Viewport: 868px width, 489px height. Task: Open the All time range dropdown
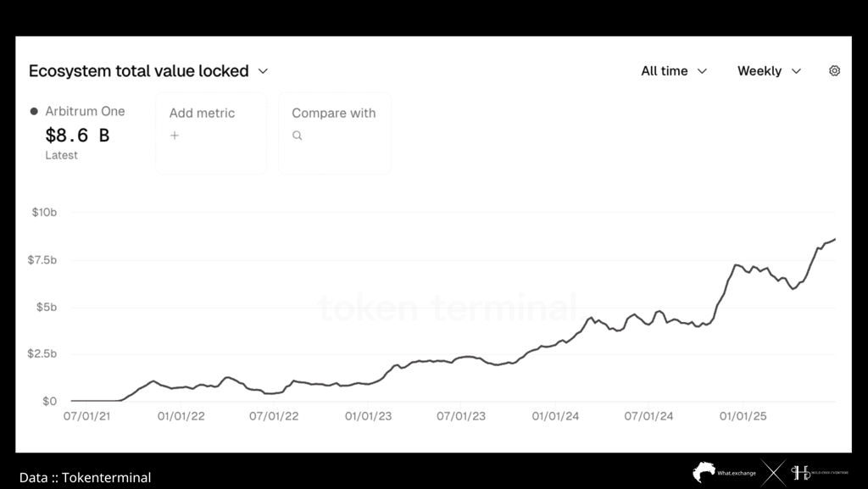pyautogui.click(x=674, y=71)
